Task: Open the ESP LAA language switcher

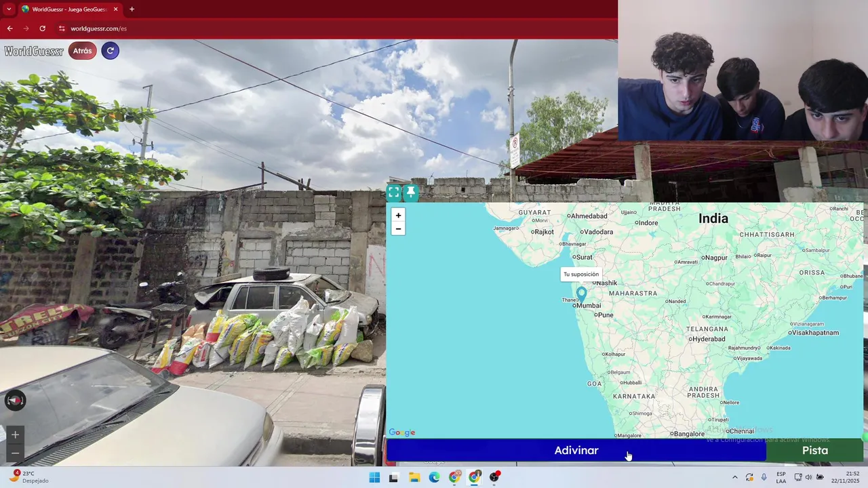Action: [781, 477]
